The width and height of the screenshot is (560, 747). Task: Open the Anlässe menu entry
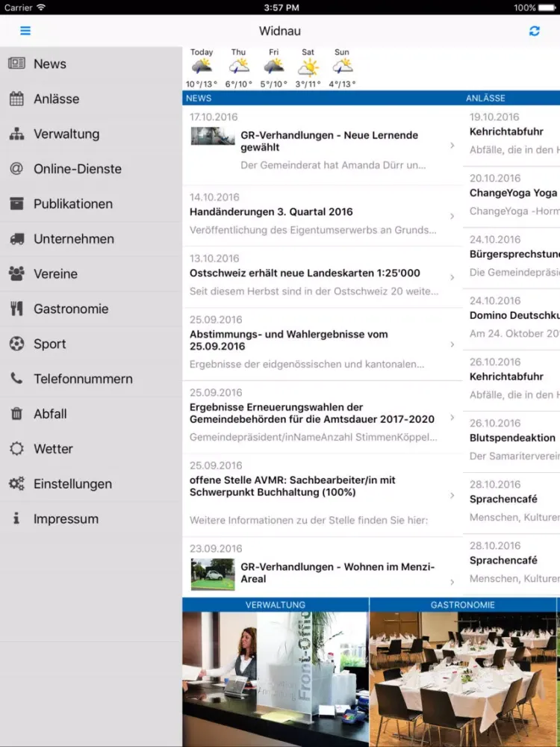91,99
